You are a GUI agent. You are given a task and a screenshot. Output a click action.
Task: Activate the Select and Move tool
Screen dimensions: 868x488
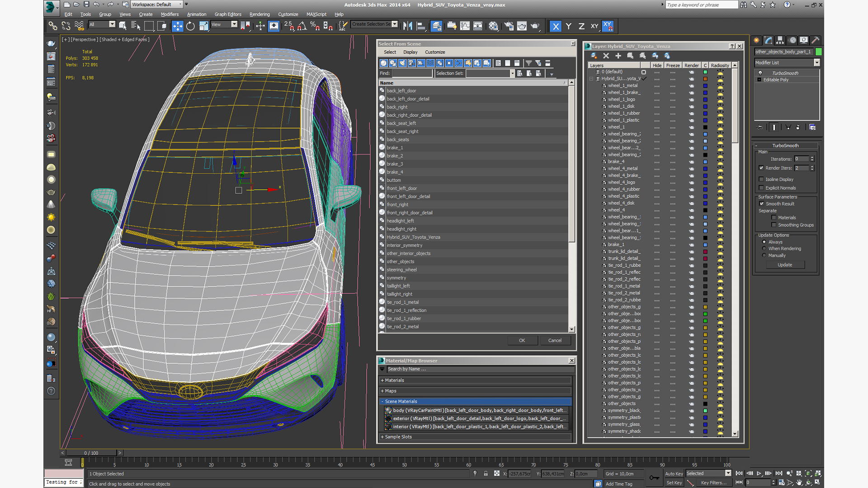tap(178, 26)
